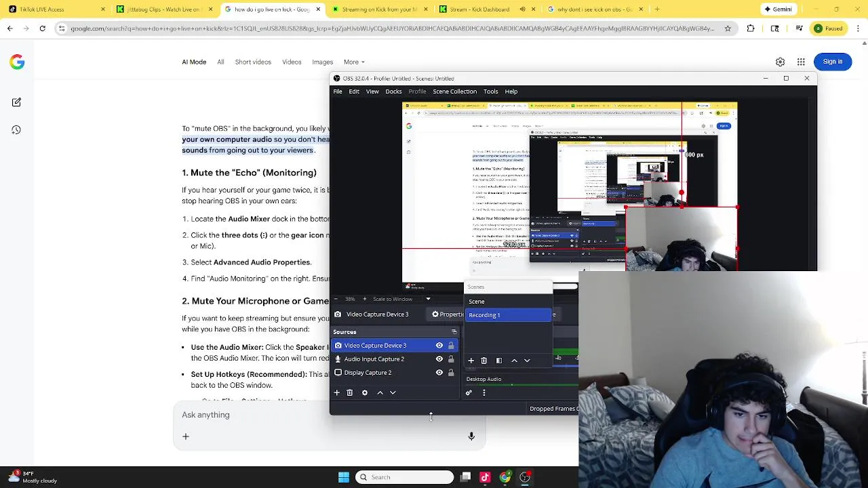Lock Audio Input Capture 2 source
This screenshot has width=868, height=488.
point(451,359)
